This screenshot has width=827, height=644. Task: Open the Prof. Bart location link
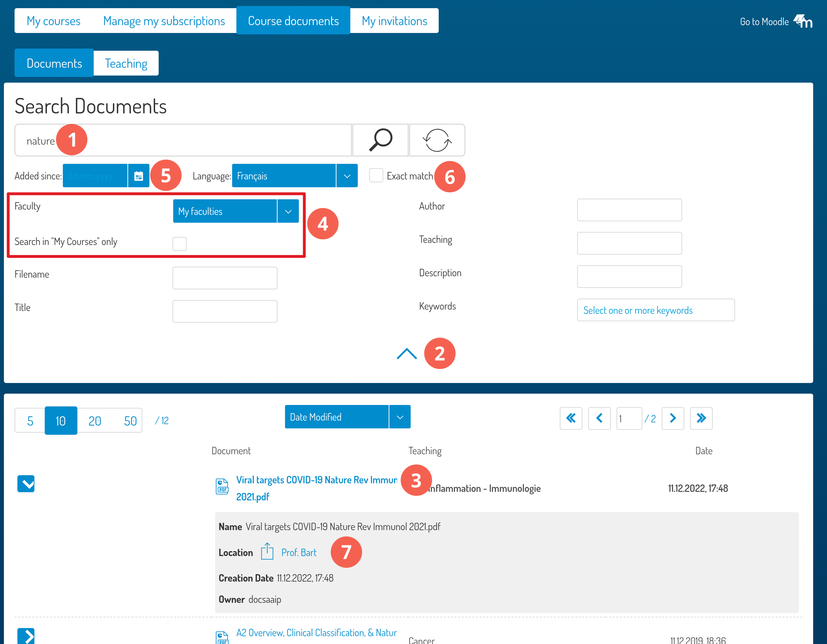click(299, 553)
